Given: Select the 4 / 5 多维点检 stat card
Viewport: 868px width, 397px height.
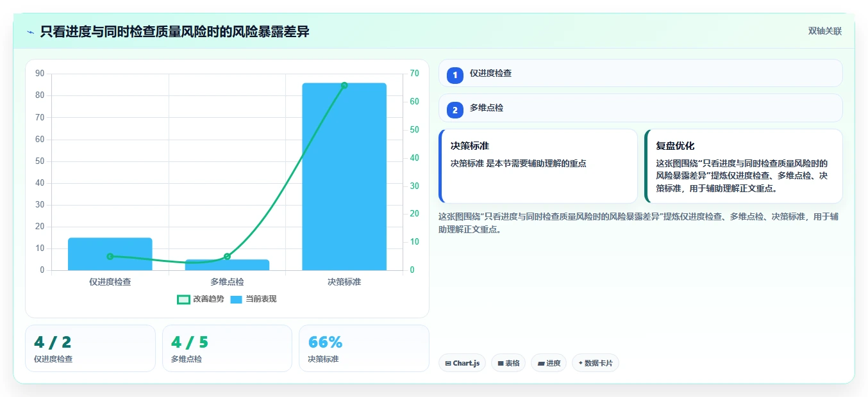Looking at the screenshot, I should coord(227,348).
